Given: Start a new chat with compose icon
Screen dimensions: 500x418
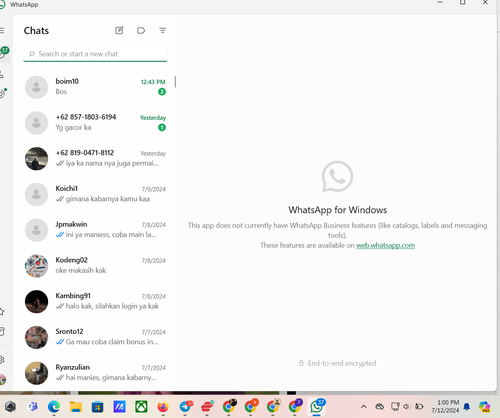Looking at the screenshot, I should pyautogui.click(x=119, y=30).
